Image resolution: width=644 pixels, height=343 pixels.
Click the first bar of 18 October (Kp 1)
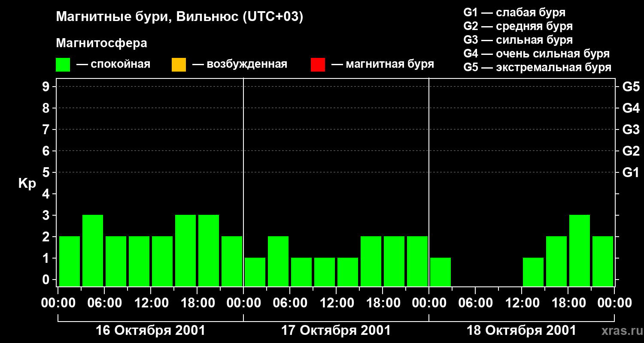pyautogui.click(x=440, y=272)
